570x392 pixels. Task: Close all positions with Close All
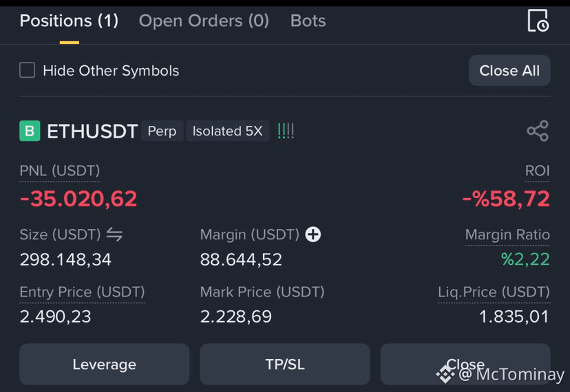tap(509, 70)
